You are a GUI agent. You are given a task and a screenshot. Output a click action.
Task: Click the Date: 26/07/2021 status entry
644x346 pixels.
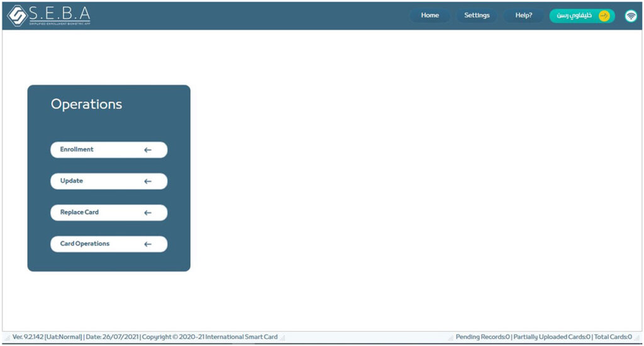[112, 337]
